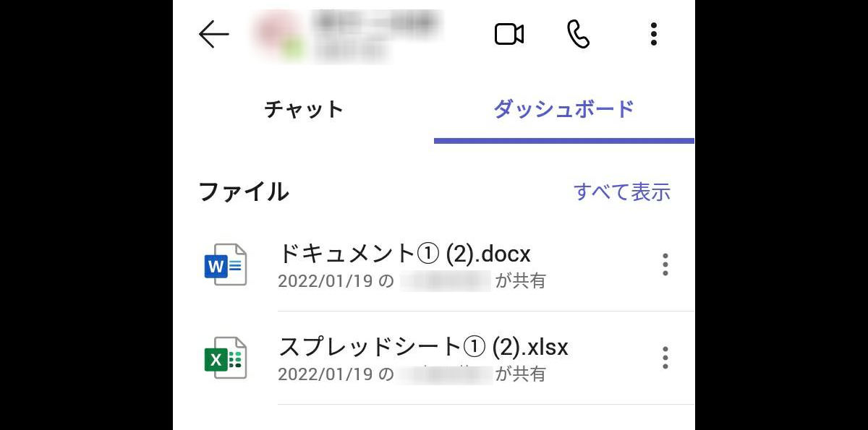Screen dimensions: 868x430
Task: Click the すべて表示 link
Action: click(x=622, y=192)
